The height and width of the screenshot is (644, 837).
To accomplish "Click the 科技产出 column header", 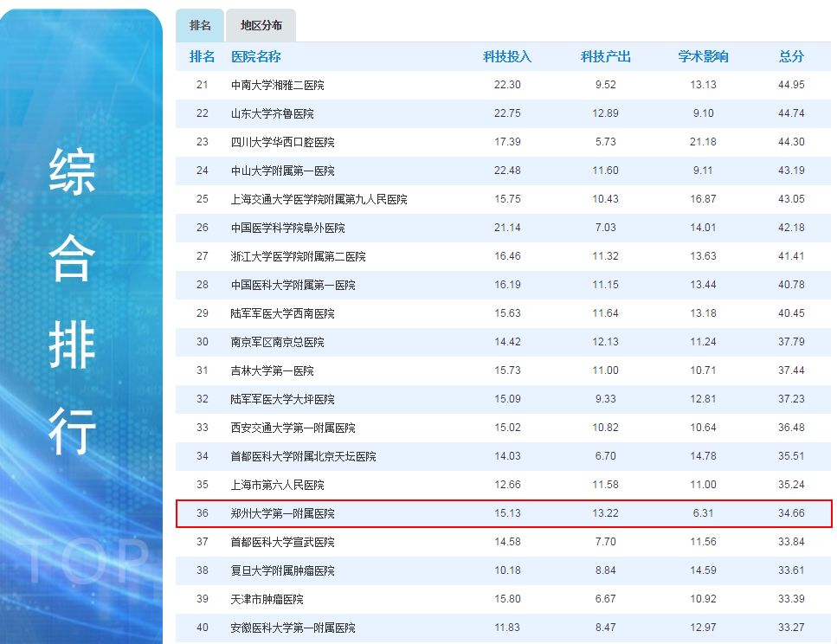I will (605, 56).
